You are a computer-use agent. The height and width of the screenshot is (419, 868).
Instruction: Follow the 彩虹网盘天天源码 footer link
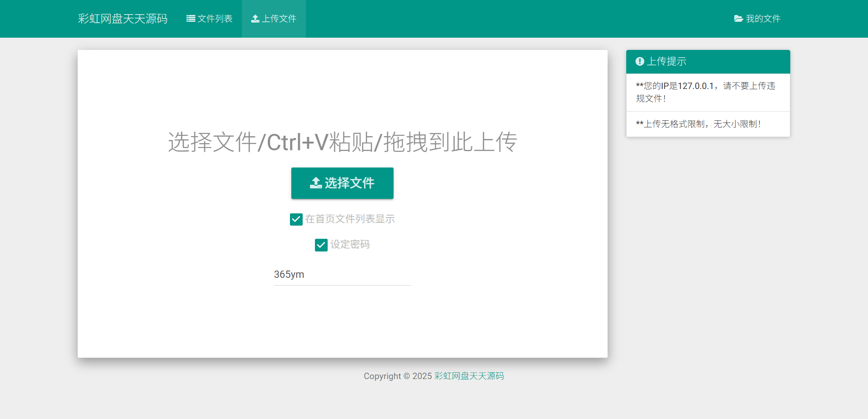(x=469, y=376)
